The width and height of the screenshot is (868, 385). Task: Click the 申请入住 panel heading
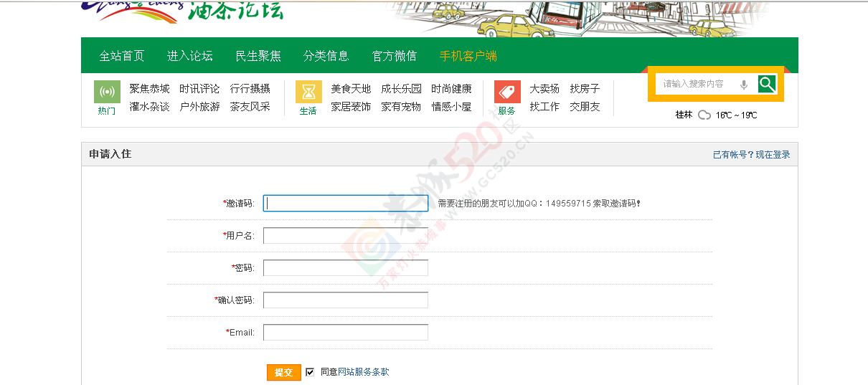pos(110,155)
